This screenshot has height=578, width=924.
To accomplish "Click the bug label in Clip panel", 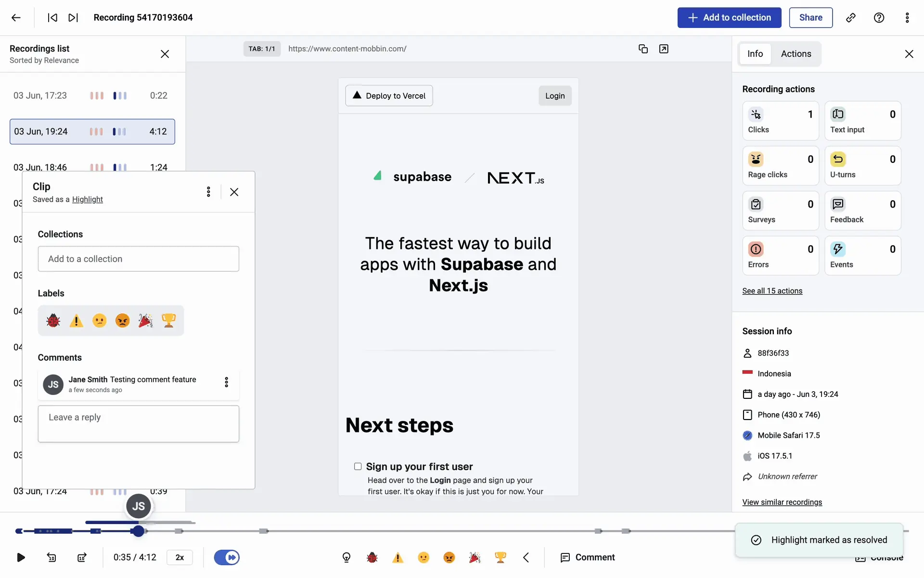I will pyautogui.click(x=53, y=320).
